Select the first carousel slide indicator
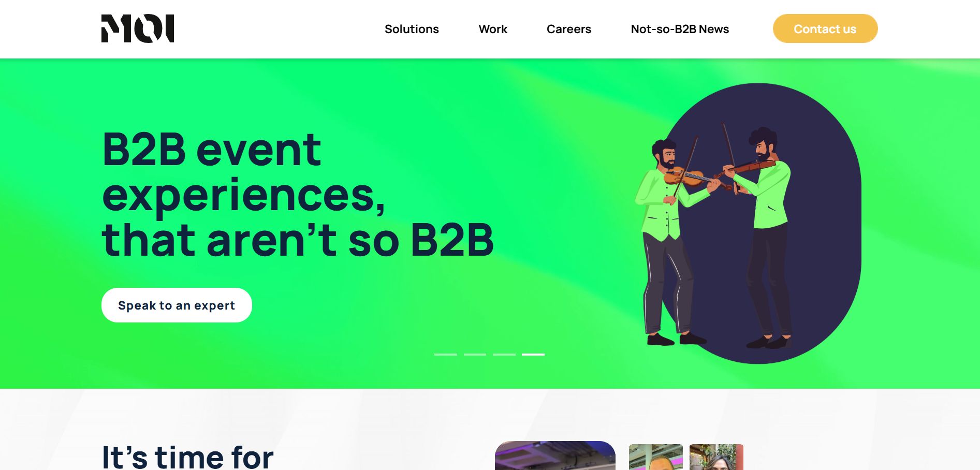Screen dimensions: 980x470 446,355
